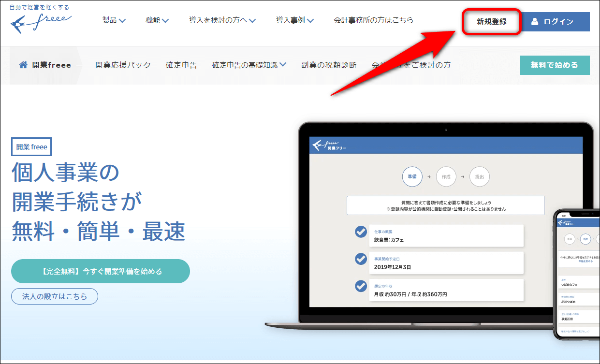Select the 提出 step circle
The height and width of the screenshot is (364, 600).
(x=479, y=177)
